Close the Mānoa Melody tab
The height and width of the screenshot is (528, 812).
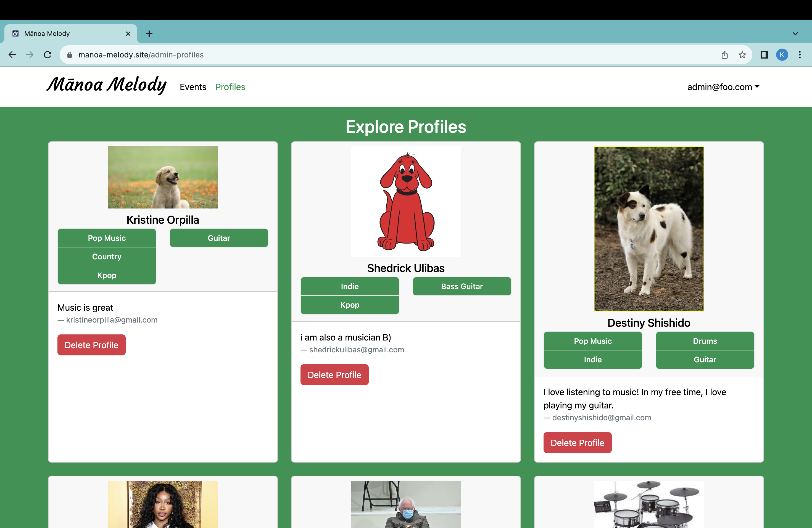(128, 33)
